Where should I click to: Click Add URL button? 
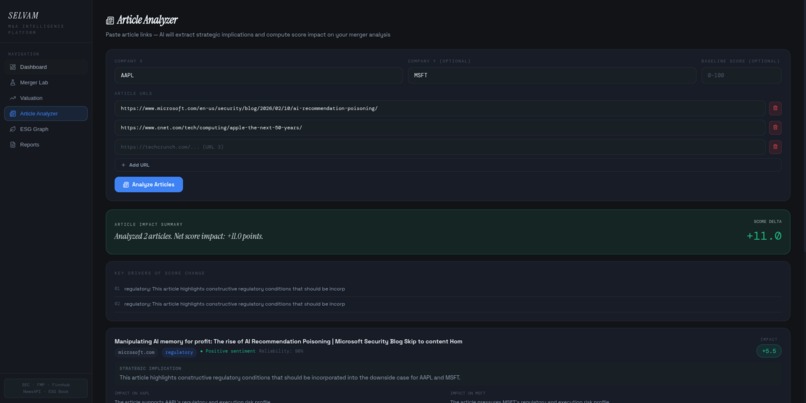click(x=447, y=165)
